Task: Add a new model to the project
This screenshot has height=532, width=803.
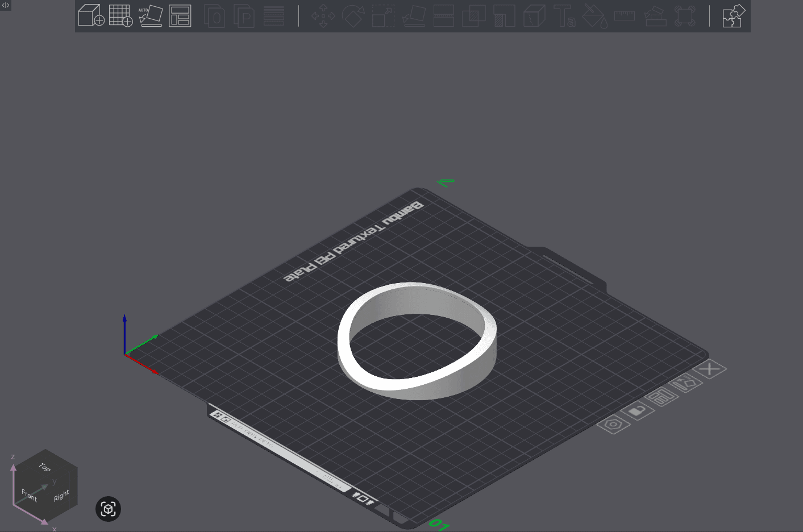Action: click(x=91, y=16)
